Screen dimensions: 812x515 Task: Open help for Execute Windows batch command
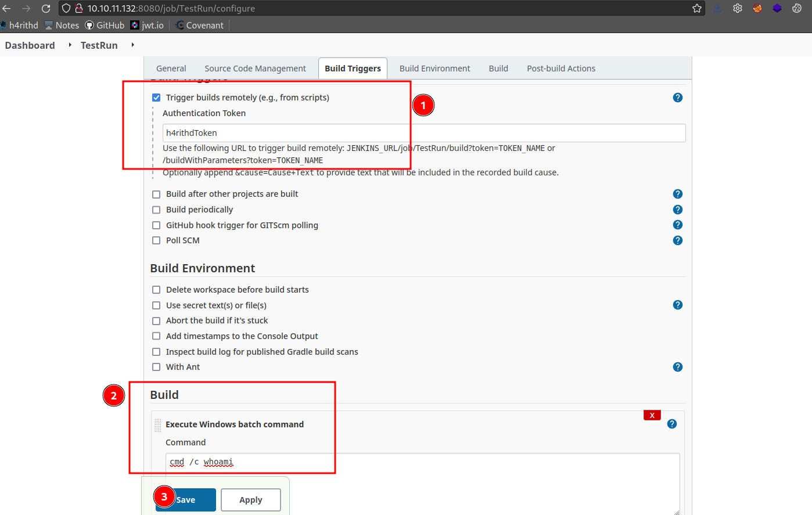pos(672,424)
